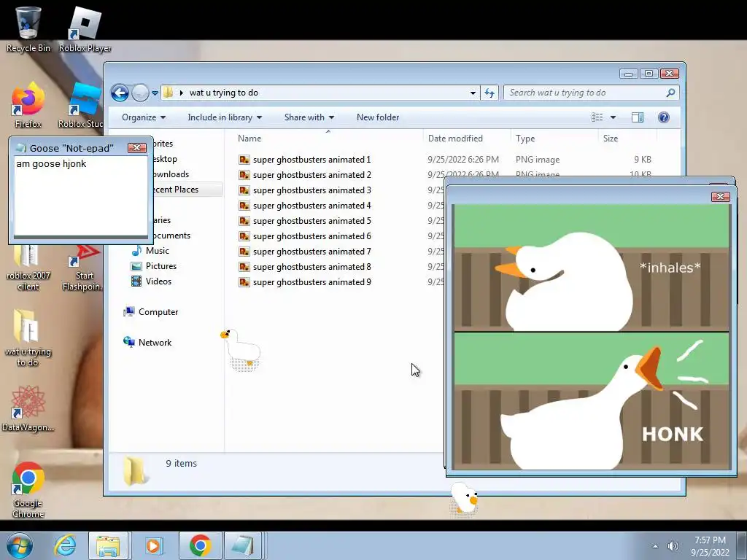This screenshot has height=560, width=747.
Task: Close the Goose Not-epad window
Action: (136, 147)
